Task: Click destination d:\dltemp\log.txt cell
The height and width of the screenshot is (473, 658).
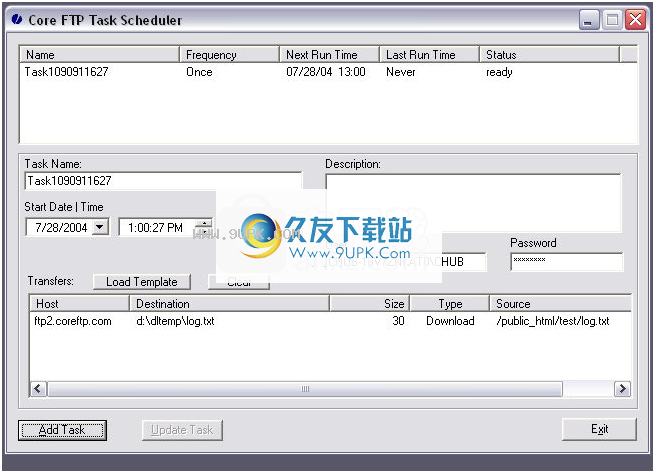Action: click(x=175, y=321)
